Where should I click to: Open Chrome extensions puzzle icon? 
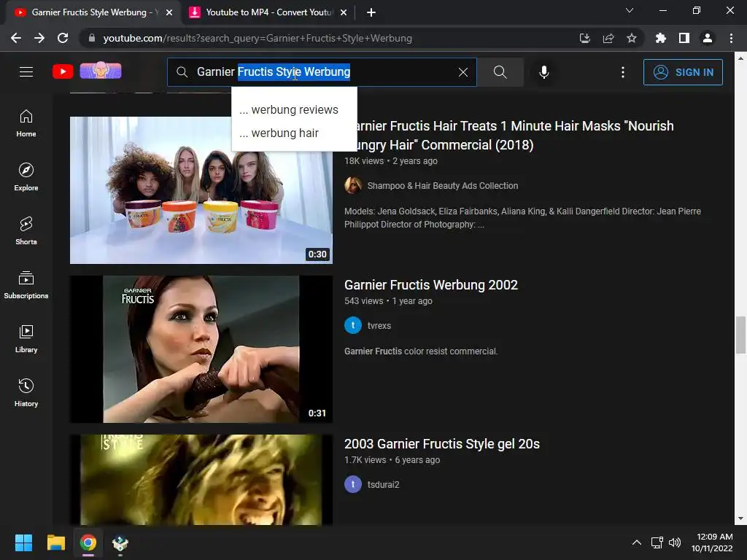660,38
